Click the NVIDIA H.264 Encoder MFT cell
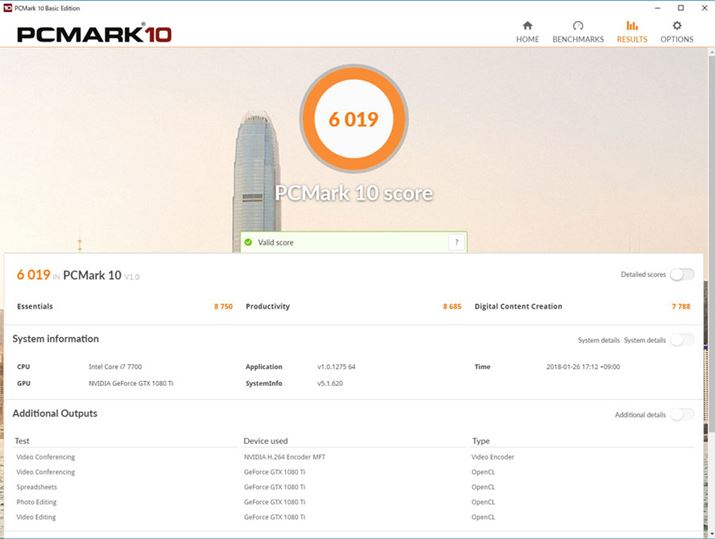The image size is (715, 539). coord(285,457)
